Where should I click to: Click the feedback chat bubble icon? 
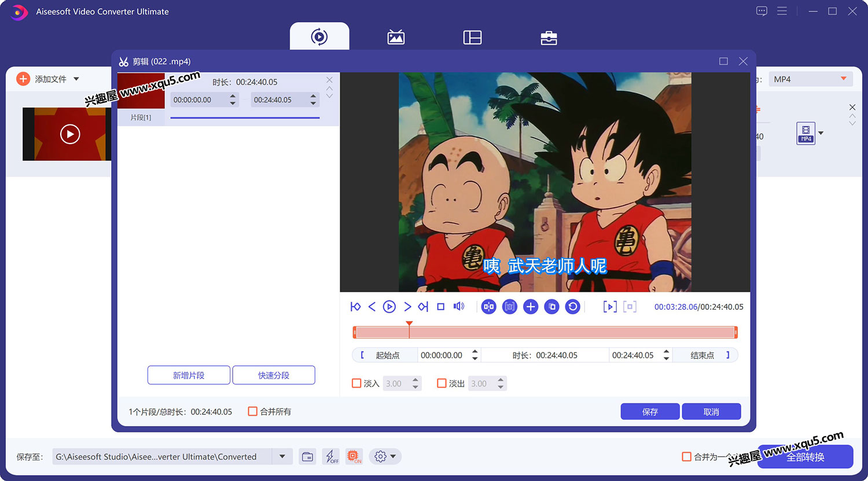[x=762, y=11]
